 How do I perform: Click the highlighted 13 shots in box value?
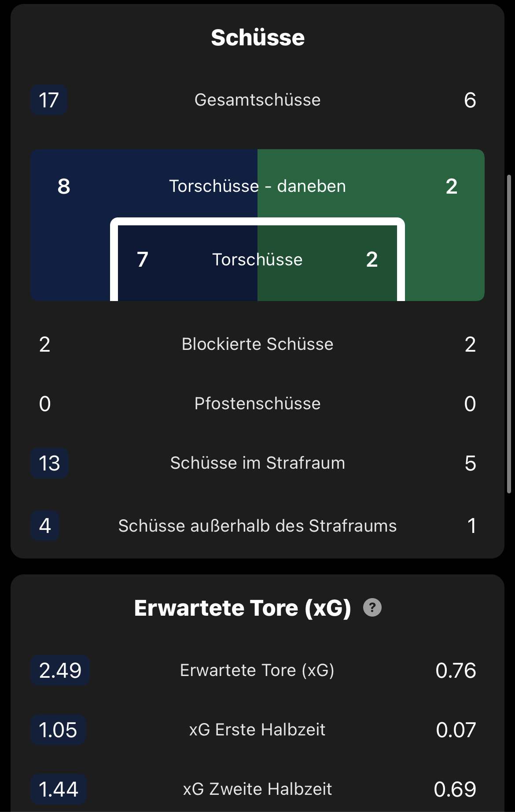(x=49, y=463)
